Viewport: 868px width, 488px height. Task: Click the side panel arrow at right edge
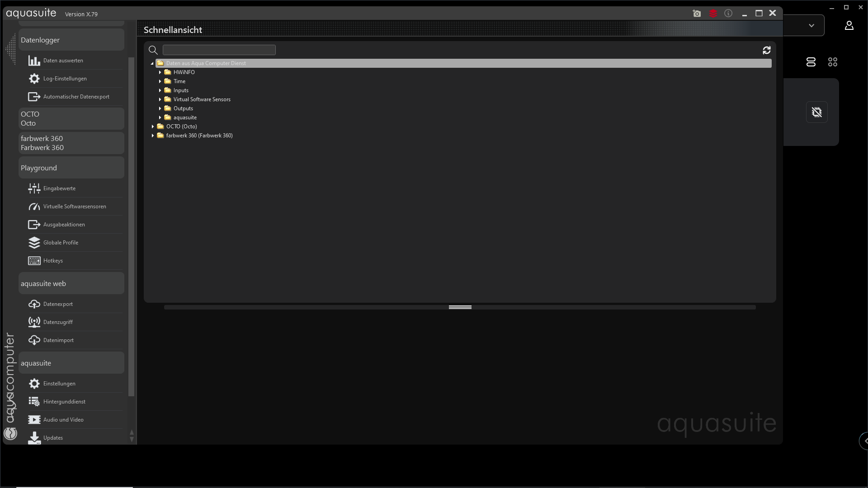coord(864,441)
